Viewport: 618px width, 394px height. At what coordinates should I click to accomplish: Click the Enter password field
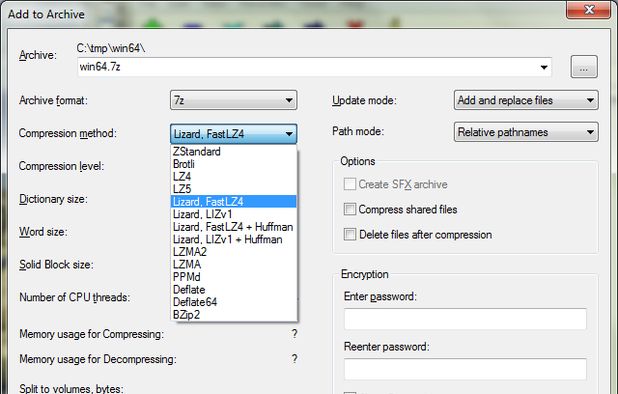pos(465,319)
